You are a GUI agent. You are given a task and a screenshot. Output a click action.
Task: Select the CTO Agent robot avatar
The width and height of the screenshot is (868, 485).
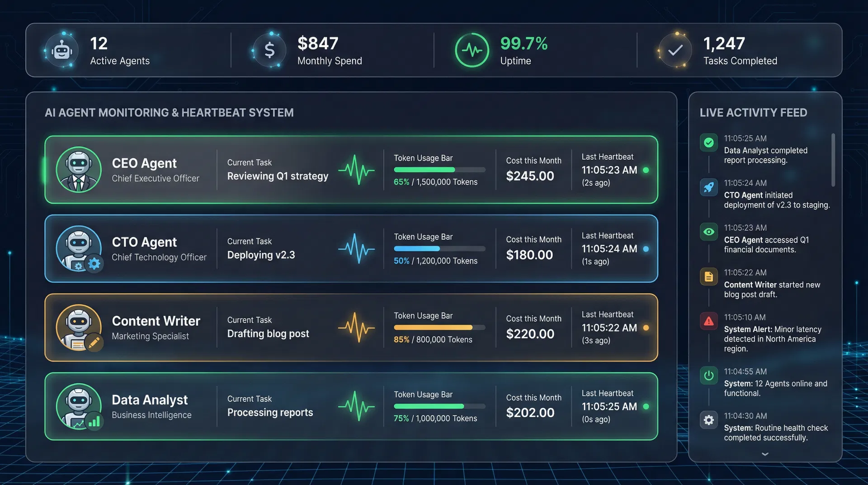coord(79,249)
